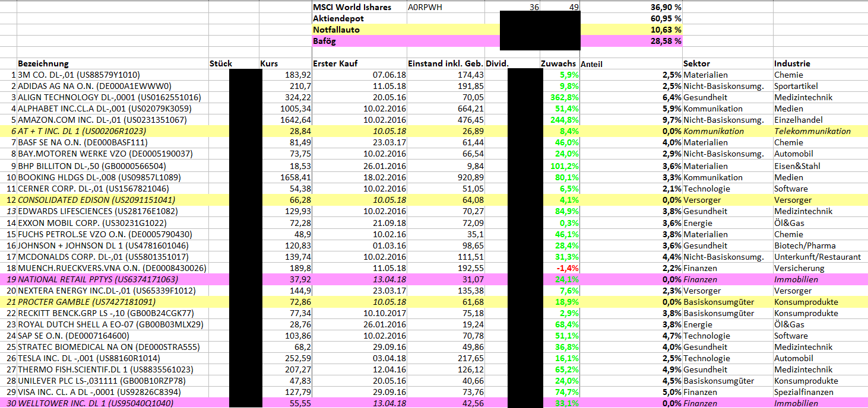This screenshot has height=408, width=868.
Task: Select the EXXON MOBIL CORP. name cell
Action: (x=113, y=222)
